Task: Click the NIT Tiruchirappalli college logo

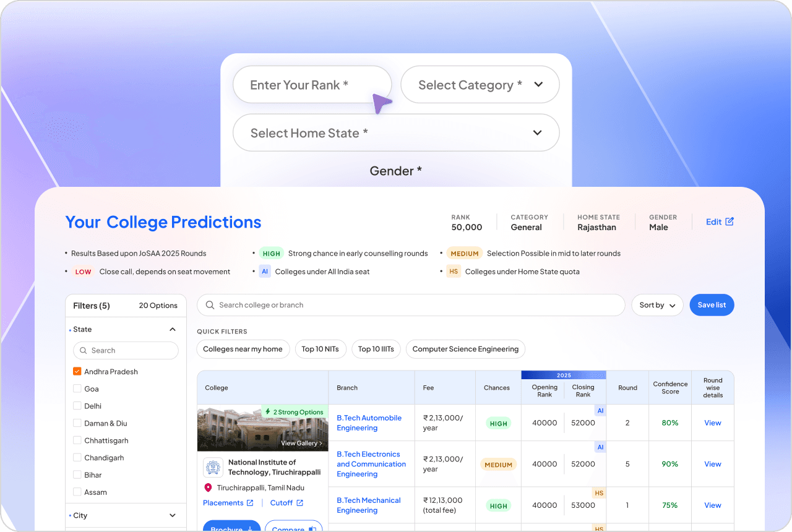Action: pos(213,467)
